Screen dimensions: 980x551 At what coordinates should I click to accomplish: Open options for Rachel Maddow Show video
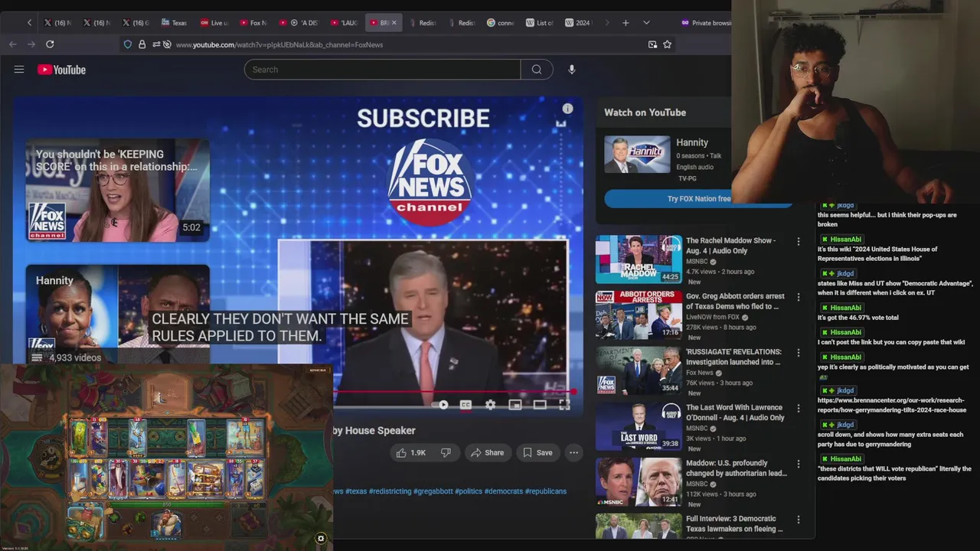click(799, 242)
